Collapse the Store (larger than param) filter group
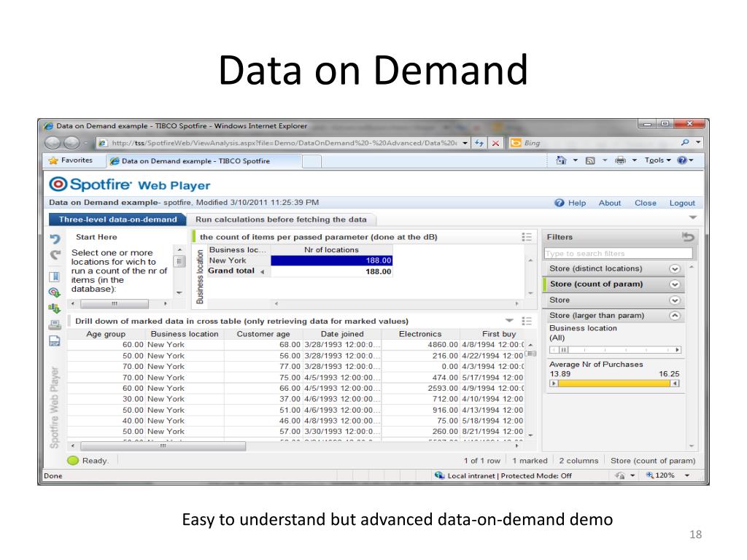This screenshot has height=560, width=747. click(x=675, y=316)
